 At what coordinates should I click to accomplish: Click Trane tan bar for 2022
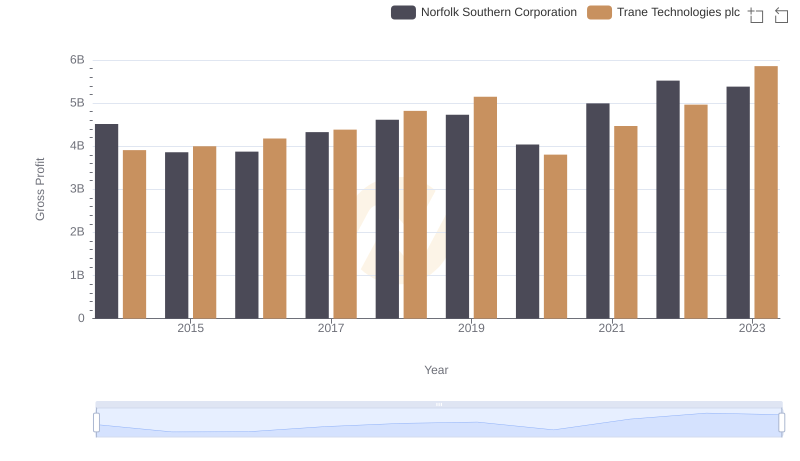pos(696,212)
